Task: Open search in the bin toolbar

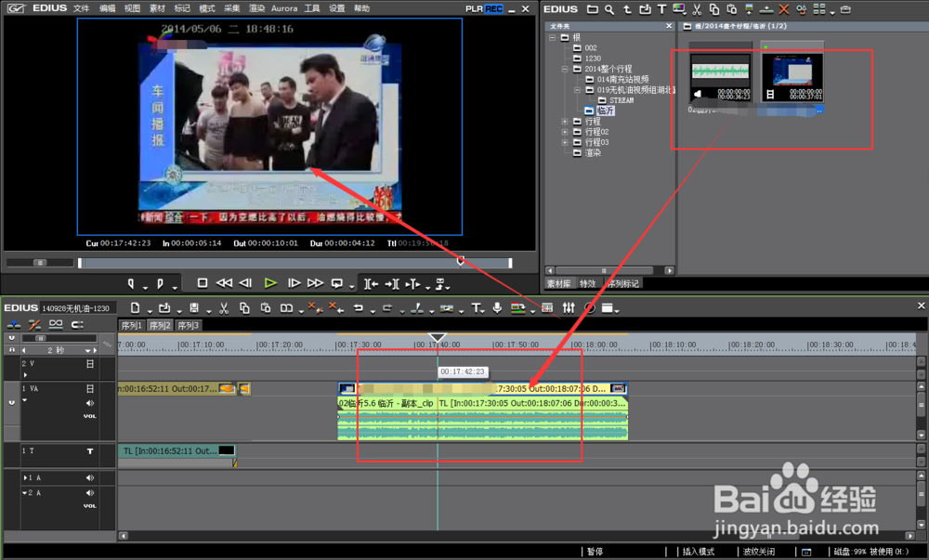Action: click(x=609, y=9)
